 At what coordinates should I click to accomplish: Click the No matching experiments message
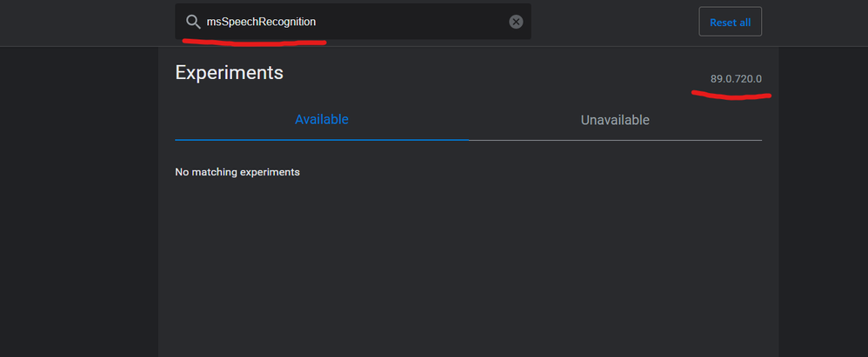click(237, 172)
